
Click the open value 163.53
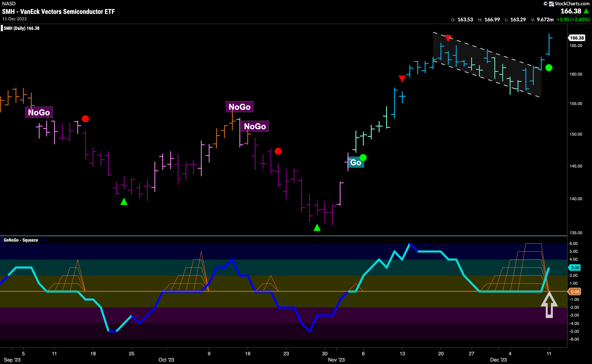click(465, 19)
